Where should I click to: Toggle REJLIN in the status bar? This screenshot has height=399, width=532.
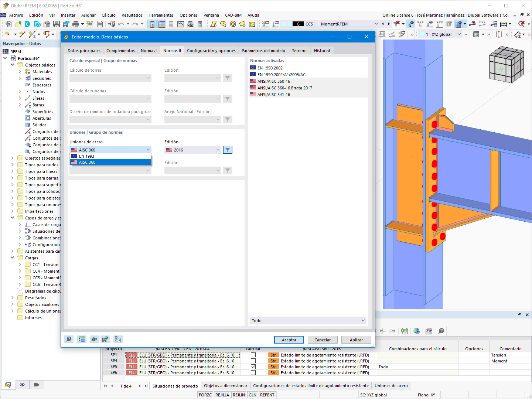pos(239,395)
